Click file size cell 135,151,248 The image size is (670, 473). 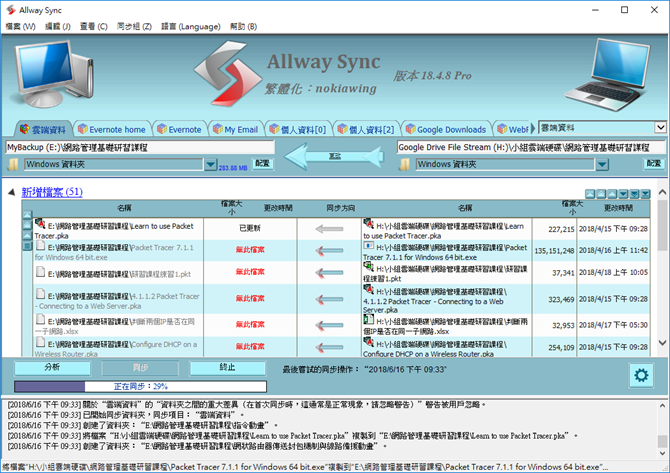pos(554,251)
